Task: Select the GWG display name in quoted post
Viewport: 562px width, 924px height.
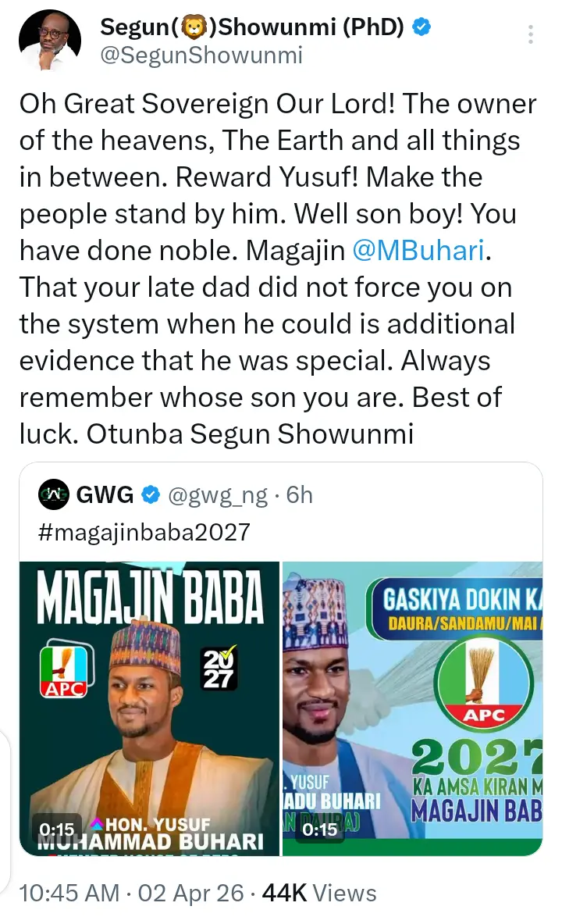Action: coord(105,494)
